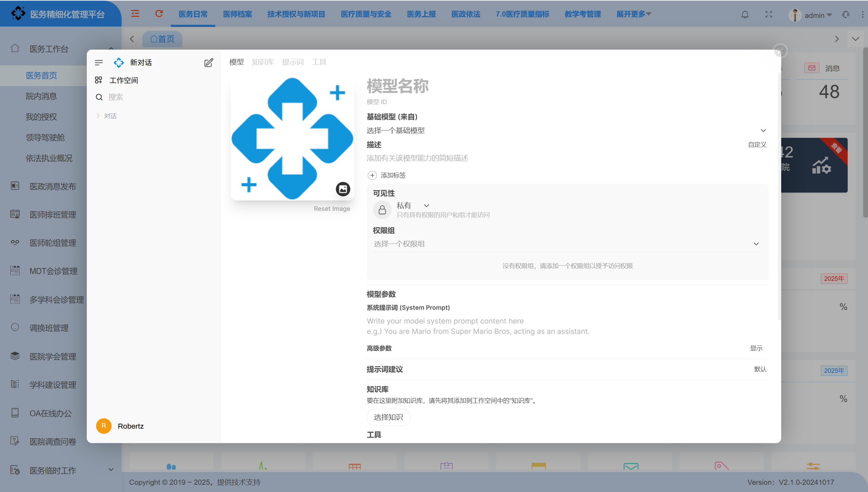Image resolution: width=868 pixels, height=492 pixels.
Task: Switch to the 提示词 tab
Action: tap(292, 62)
